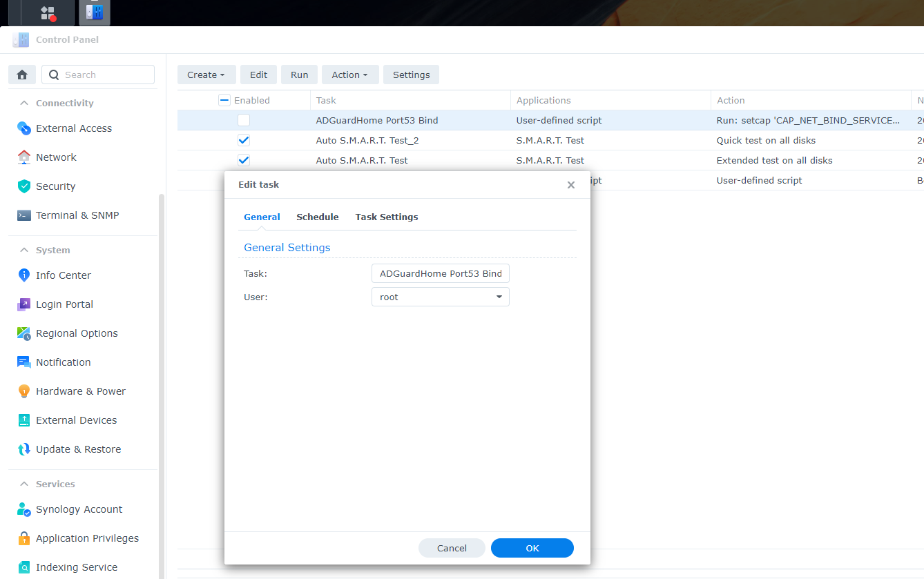Confirm the dialog with OK
The width and height of the screenshot is (924, 579).
[532, 548]
